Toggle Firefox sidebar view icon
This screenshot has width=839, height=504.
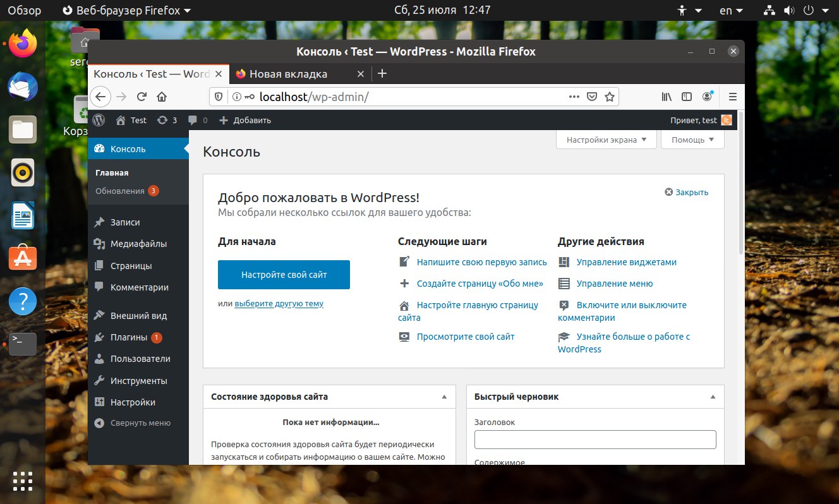pos(687,97)
